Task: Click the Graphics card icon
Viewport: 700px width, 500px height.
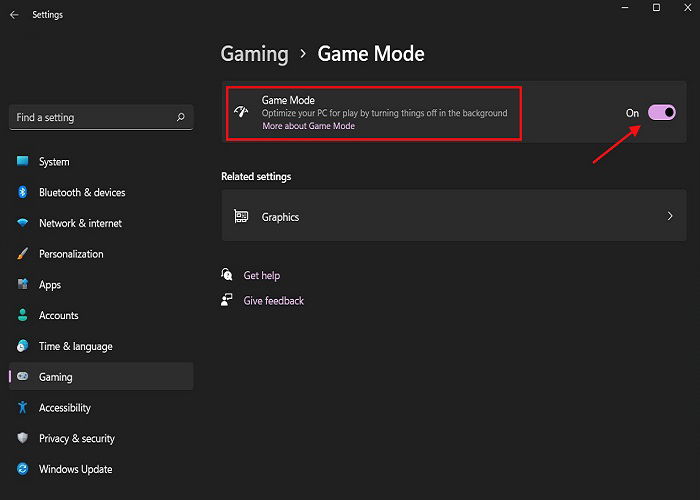Action: [241, 217]
